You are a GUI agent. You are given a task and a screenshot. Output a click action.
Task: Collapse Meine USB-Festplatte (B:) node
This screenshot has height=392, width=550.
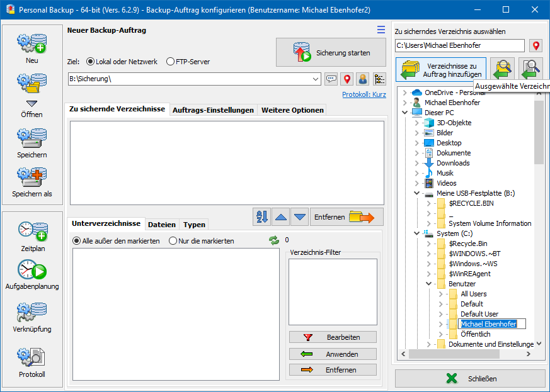tap(416, 193)
